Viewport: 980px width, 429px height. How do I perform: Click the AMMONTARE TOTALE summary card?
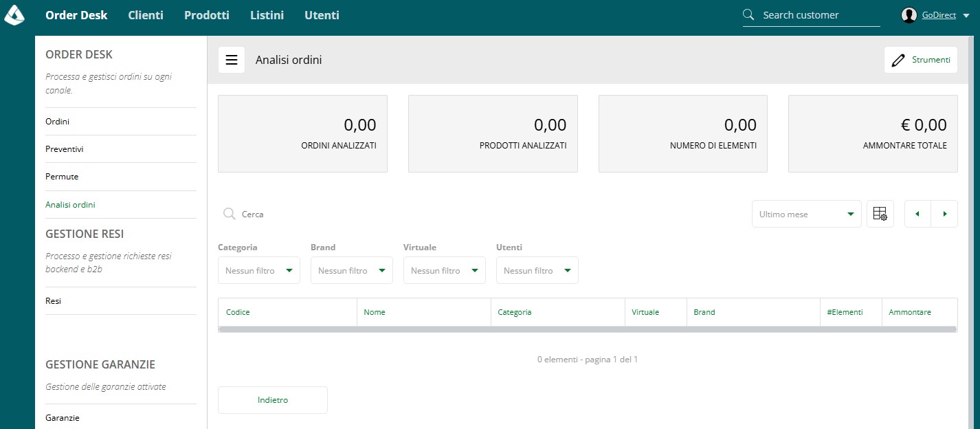pos(873,133)
